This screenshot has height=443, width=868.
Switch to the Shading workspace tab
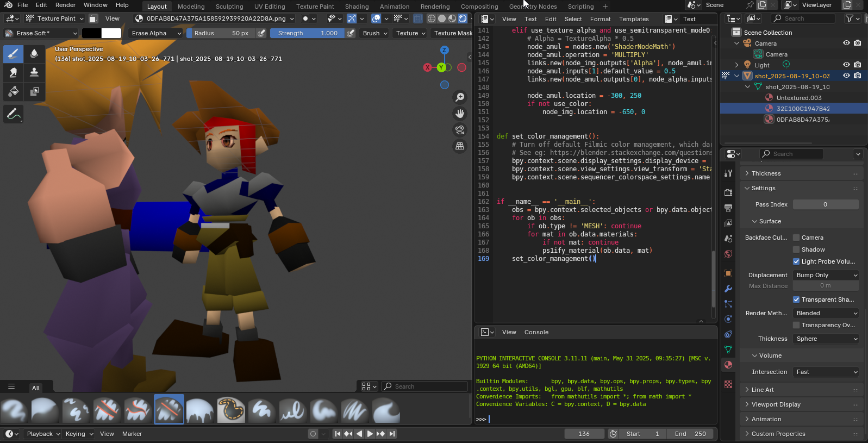pos(357,7)
